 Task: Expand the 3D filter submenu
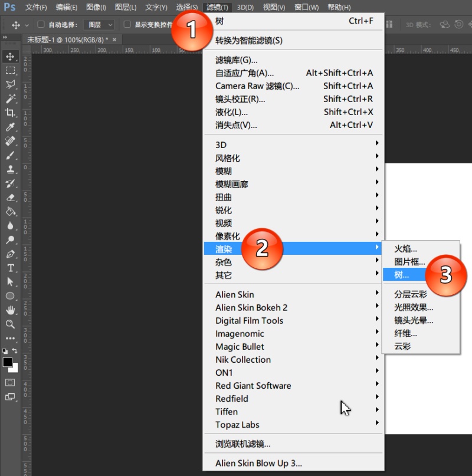(x=293, y=145)
